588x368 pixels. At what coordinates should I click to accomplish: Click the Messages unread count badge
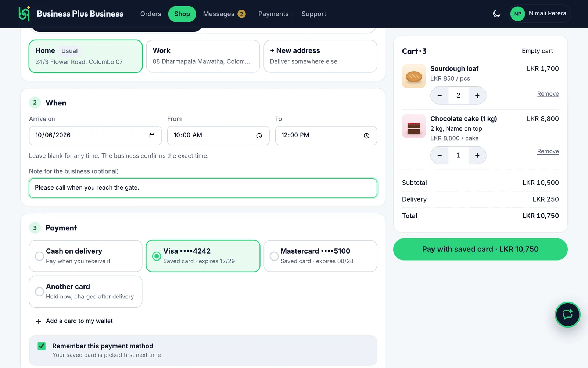coord(241,14)
